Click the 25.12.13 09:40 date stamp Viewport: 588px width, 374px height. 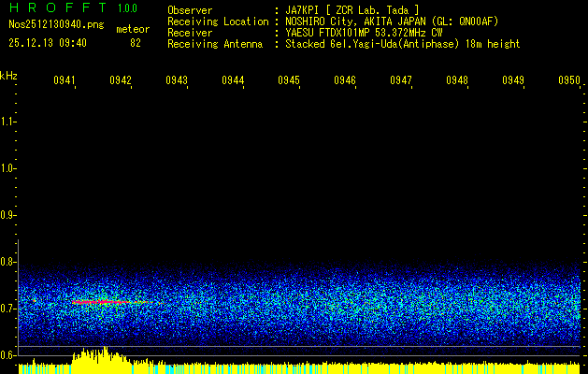(x=48, y=43)
